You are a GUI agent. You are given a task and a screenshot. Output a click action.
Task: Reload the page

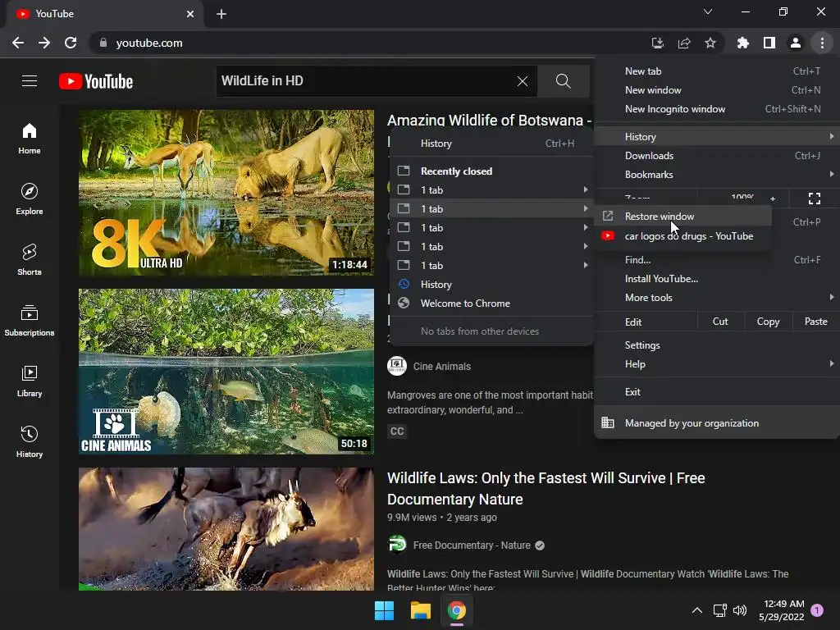pyautogui.click(x=71, y=43)
